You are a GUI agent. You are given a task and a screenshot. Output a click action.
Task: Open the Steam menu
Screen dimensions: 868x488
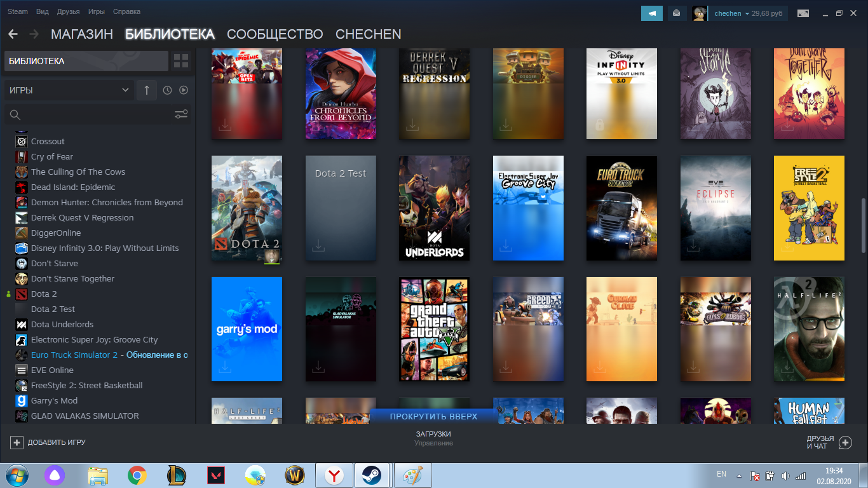[18, 12]
